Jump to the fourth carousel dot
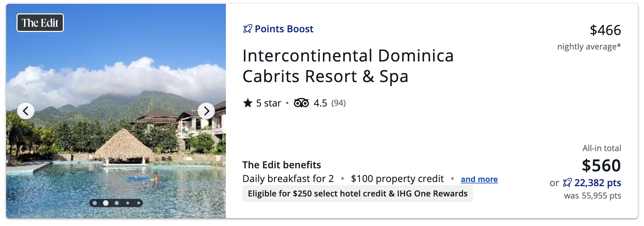This screenshot has height=226, width=644. [128, 203]
